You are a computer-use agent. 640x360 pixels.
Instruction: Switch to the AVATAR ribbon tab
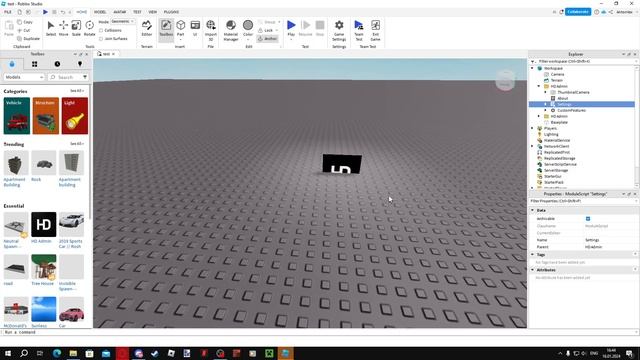pos(120,12)
